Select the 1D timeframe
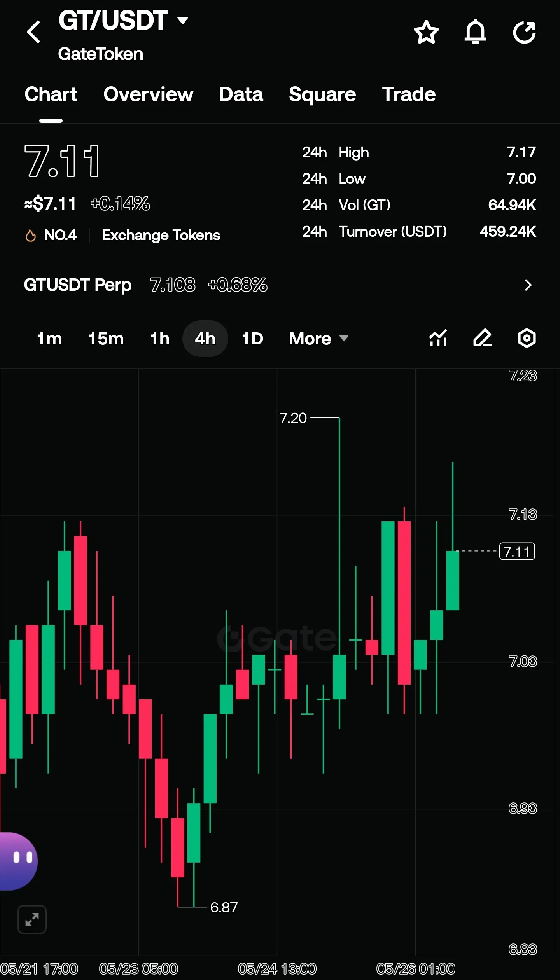This screenshot has width=560, height=980. [x=252, y=339]
